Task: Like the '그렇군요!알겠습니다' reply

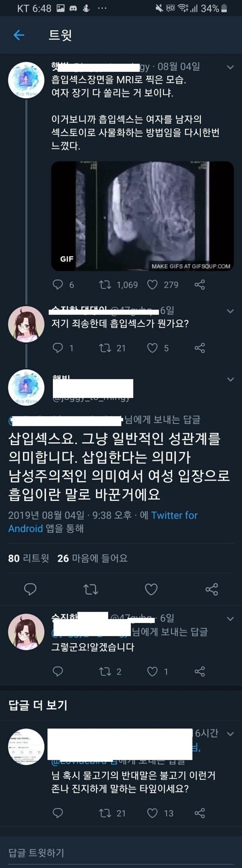Action: pos(152,671)
